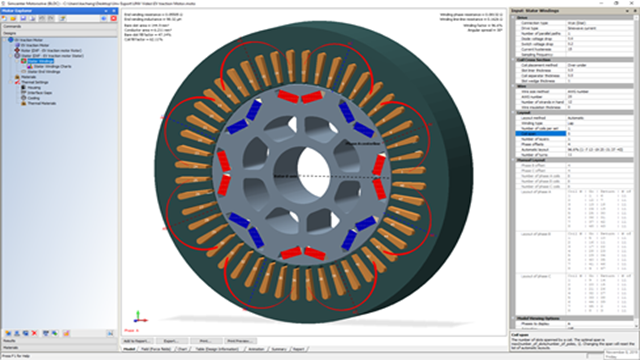This screenshot has height=360, width=640.
Task: Click the red stop icon in Motor Explorer toolbar
Action: [x=113, y=18]
